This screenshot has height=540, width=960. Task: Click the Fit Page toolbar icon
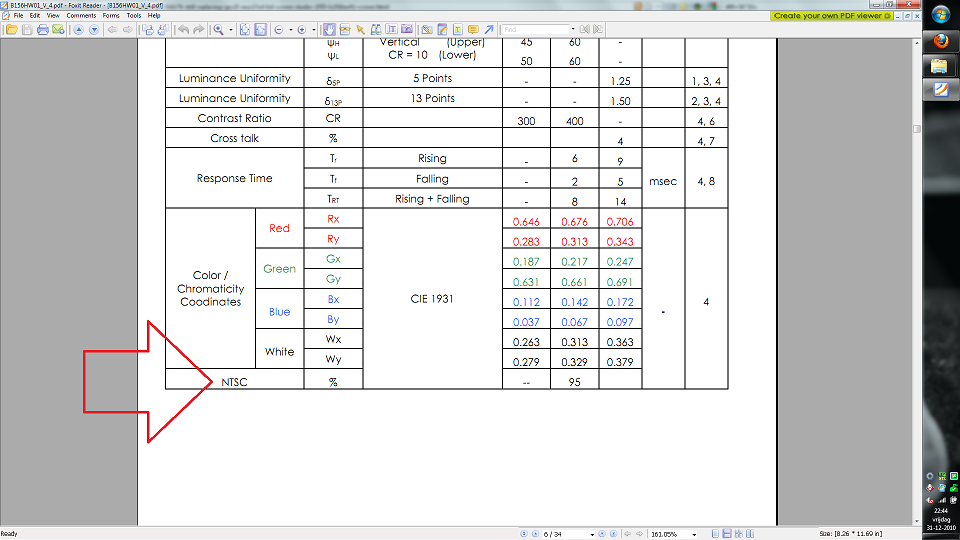point(245,29)
